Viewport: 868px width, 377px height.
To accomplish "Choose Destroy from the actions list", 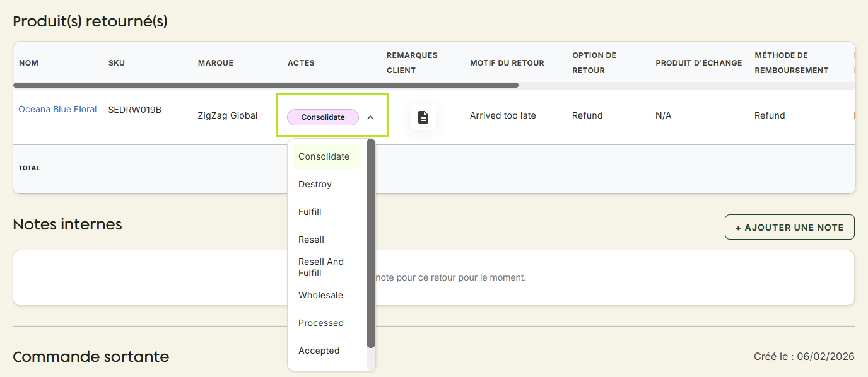I will 327,184.
